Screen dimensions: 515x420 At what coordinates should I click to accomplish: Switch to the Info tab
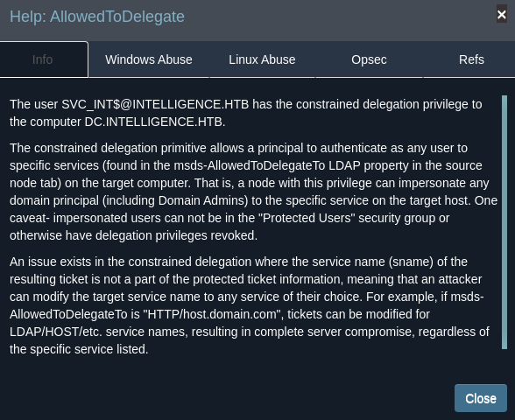click(x=44, y=59)
